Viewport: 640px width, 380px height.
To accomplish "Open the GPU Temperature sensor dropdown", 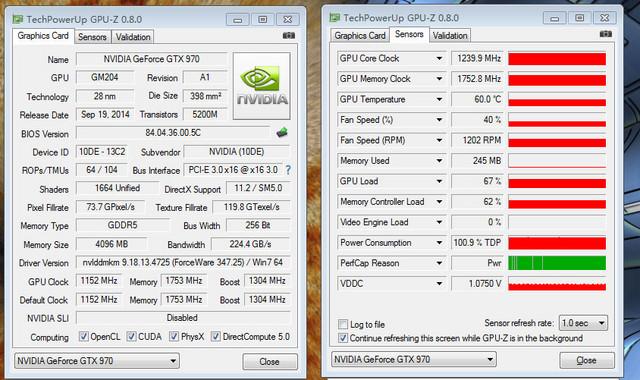I will point(439,99).
